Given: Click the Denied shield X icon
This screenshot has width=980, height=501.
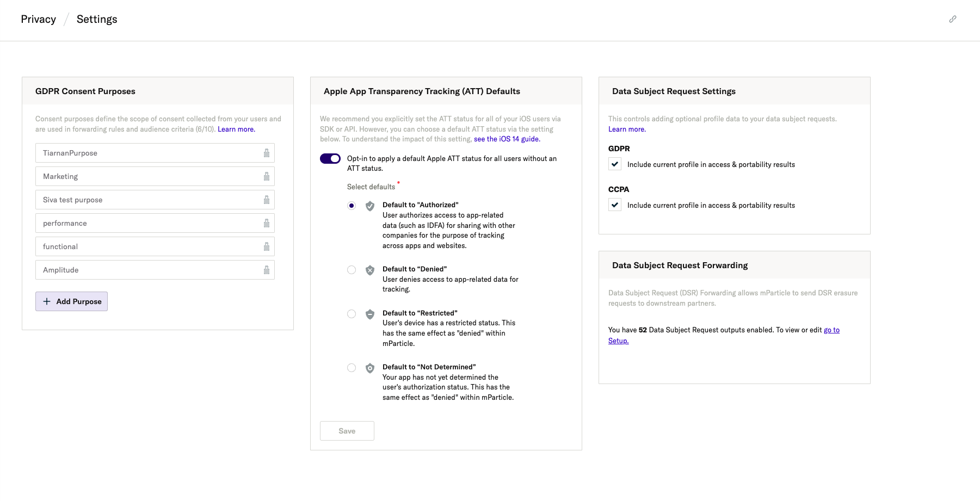Looking at the screenshot, I should tap(370, 270).
